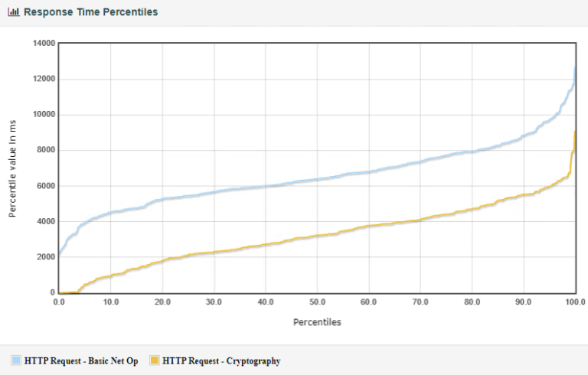588x375 pixels.
Task: Select the 0.0 tick on the x-axis
Action: (59, 302)
